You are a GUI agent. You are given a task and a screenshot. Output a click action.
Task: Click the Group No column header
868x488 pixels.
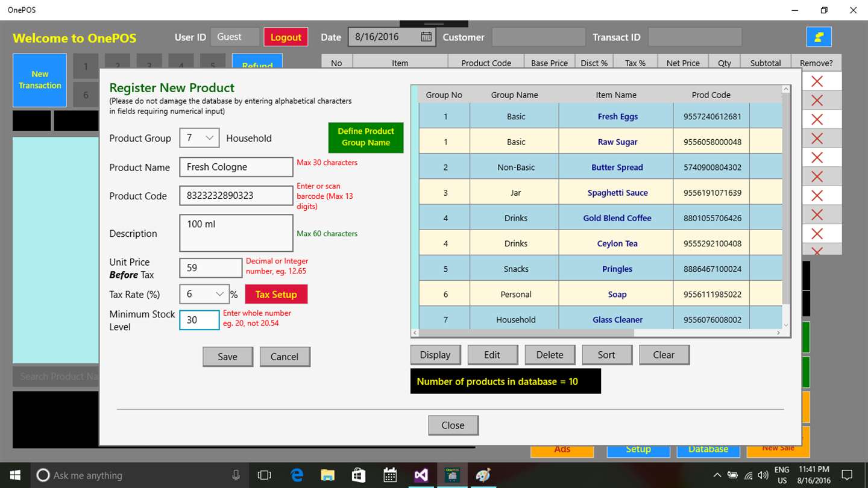444,95
